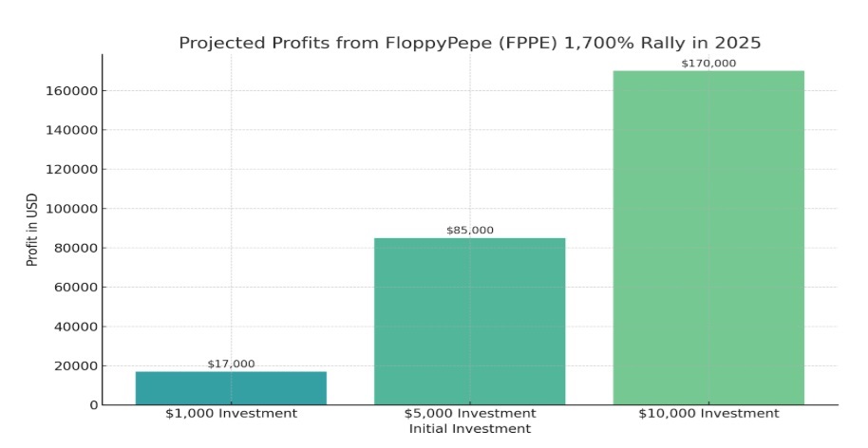The image size is (868, 448).
Task: Click the "$5,000 Investment" x-axis label
Action: coord(470,413)
